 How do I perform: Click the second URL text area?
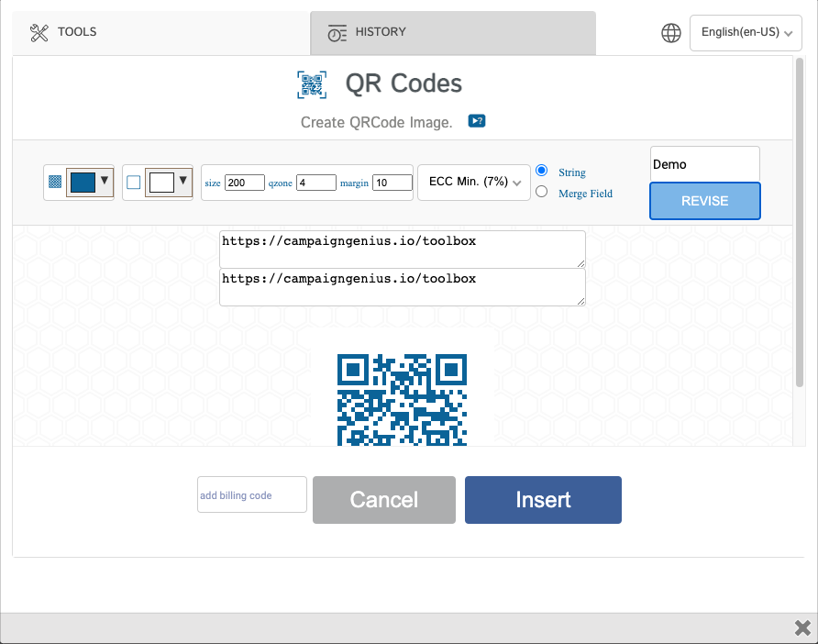[x=403, y=287]
